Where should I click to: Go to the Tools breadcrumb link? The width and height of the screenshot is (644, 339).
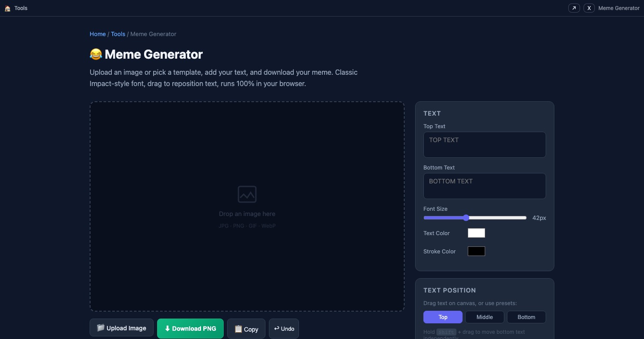[x=118, y=34]
